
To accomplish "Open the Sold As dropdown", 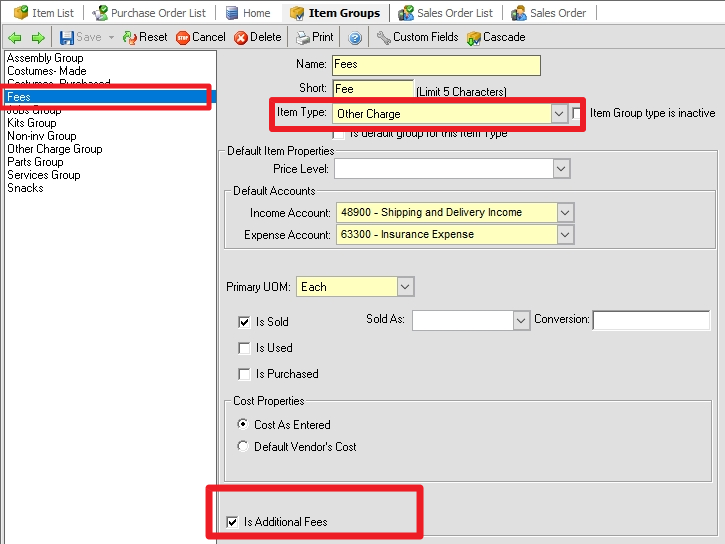I will point(521,320).
